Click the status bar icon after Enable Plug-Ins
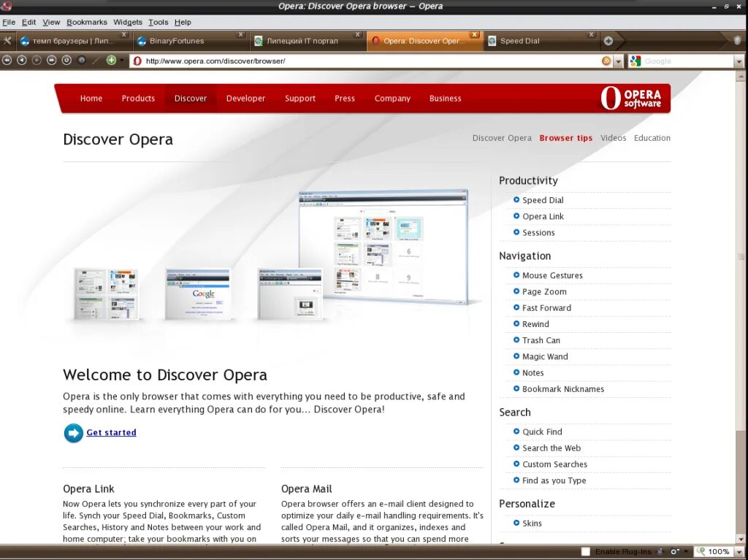 pyautogui.click(x=660, y=551)
